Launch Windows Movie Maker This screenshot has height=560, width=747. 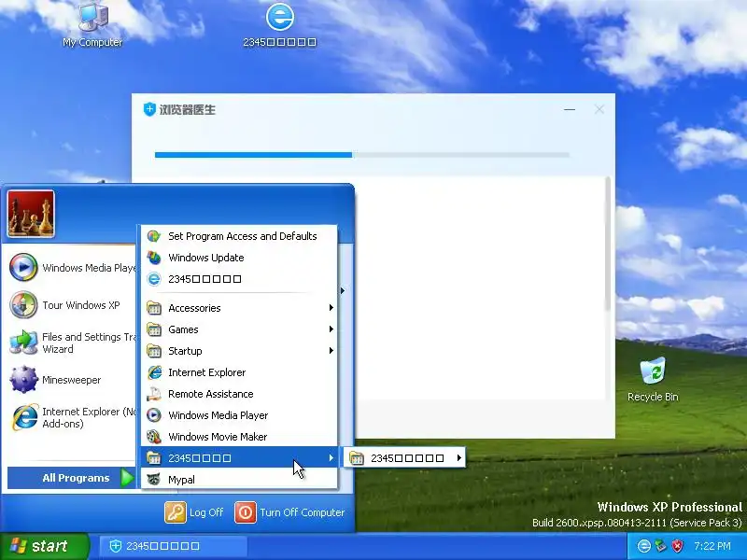click(239, 437)
